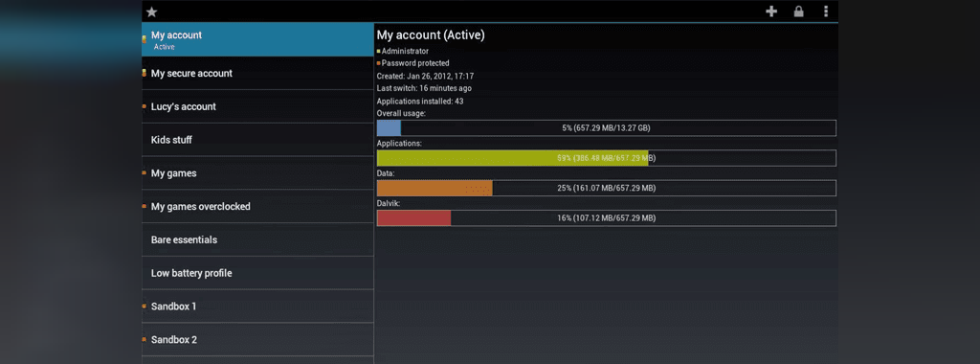Screen dimensions: 980x364
Task: Select the Low battery profile
Action: (257, 273)
